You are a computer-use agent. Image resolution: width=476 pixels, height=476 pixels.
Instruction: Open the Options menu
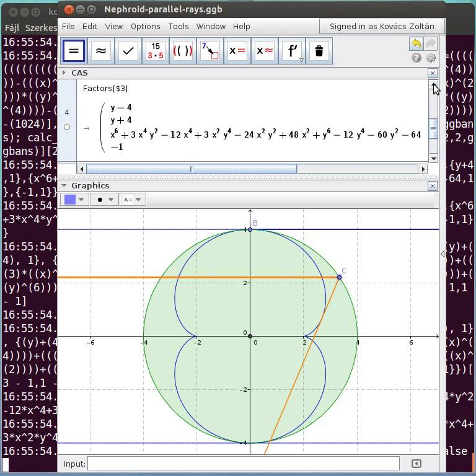tap(146, 27)
